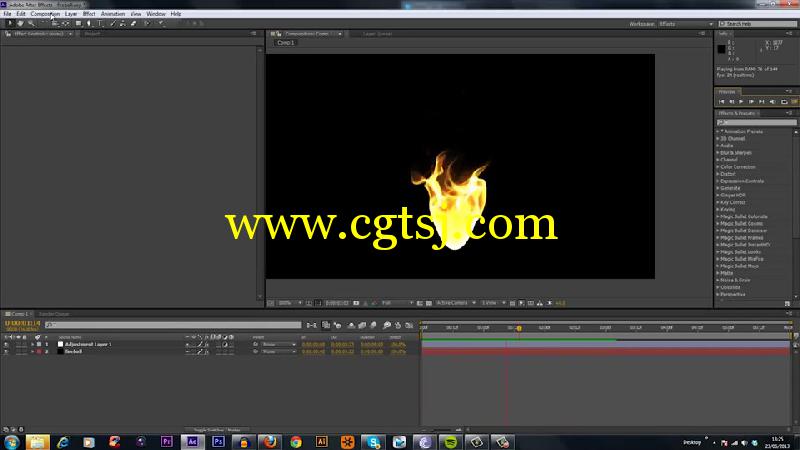Jump to first frame in Preview panel

[721, 102]
